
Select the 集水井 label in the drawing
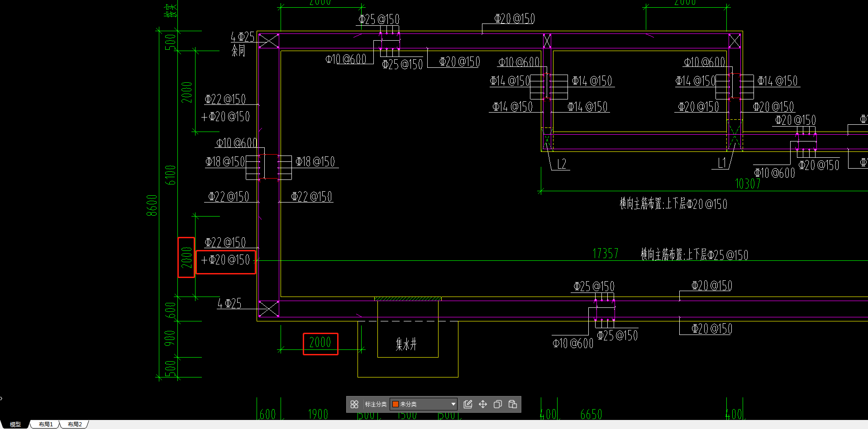tap(406, 344)
